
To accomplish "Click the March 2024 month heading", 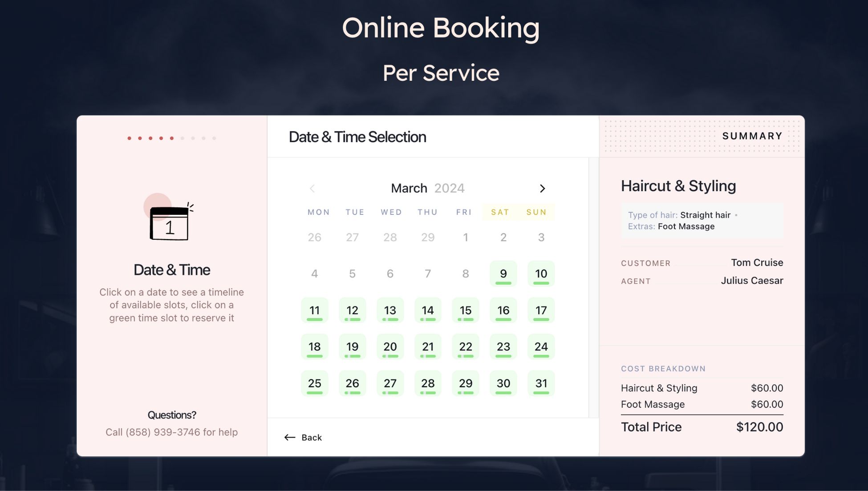I will (x=427, y=188).
